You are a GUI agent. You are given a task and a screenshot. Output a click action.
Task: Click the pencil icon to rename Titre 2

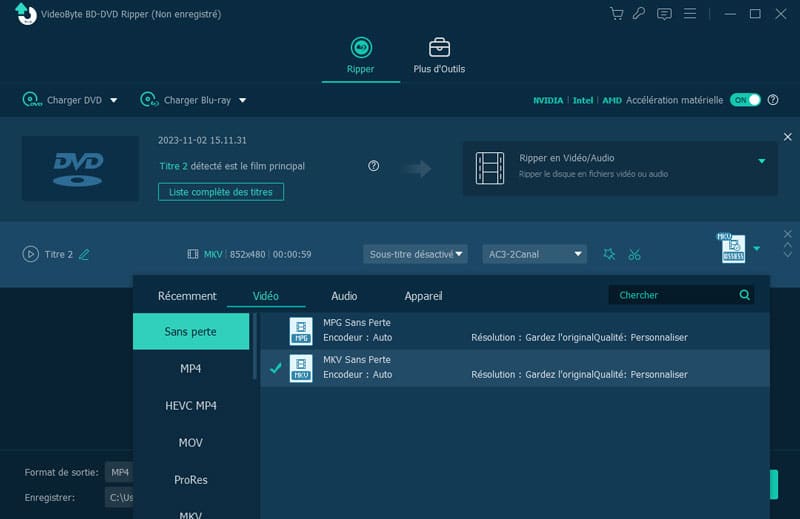[x=84, y=254]
